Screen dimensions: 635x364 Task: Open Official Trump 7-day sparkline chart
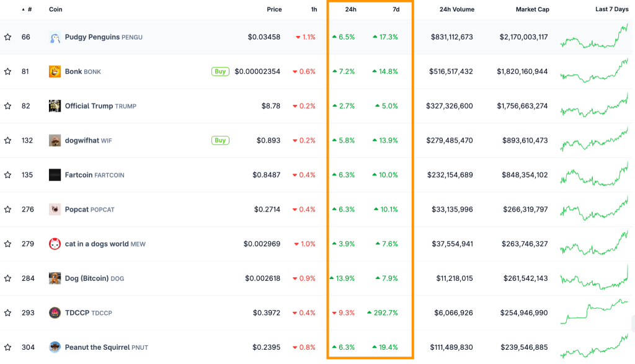click(x=594, y=105)
